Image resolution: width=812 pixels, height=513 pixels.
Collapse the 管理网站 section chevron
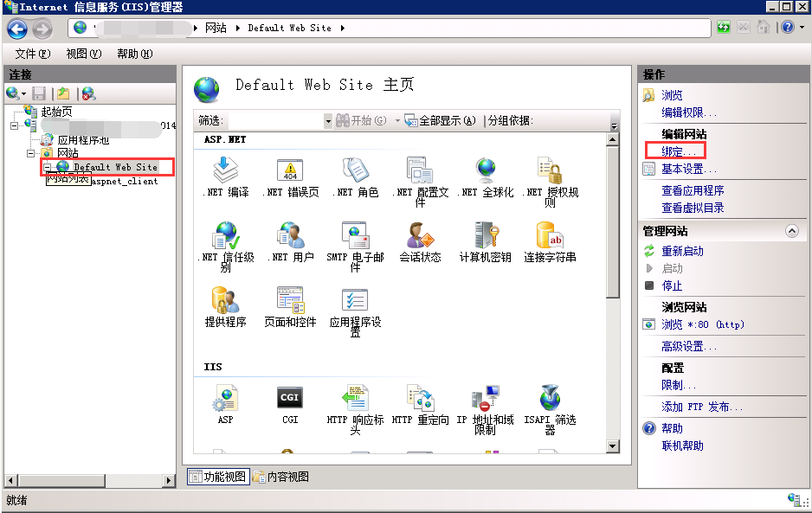point(791,232)
